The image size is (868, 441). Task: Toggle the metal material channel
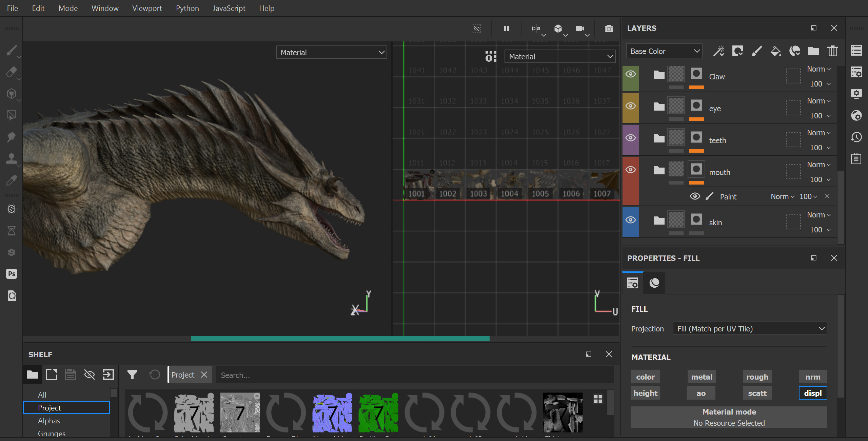(702, 377)
